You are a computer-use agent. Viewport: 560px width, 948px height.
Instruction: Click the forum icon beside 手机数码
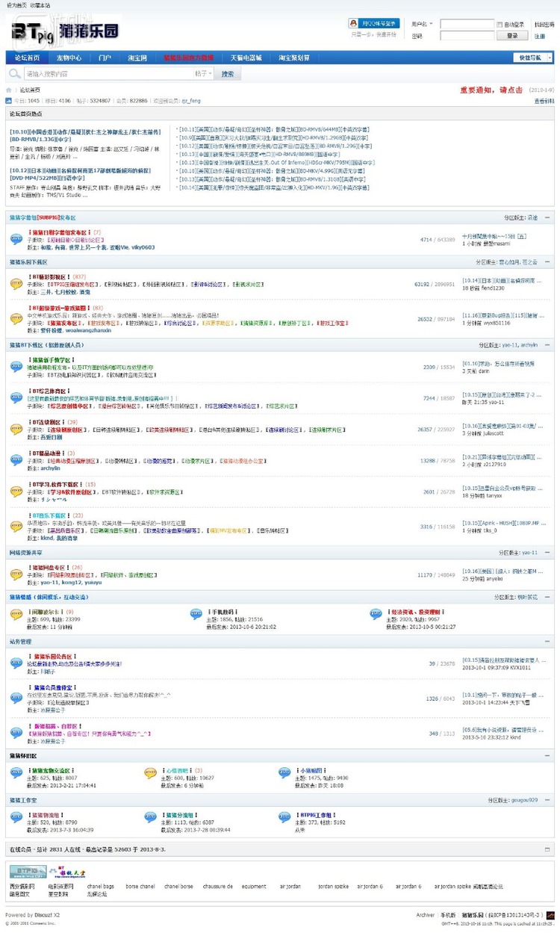pos(196,615)
